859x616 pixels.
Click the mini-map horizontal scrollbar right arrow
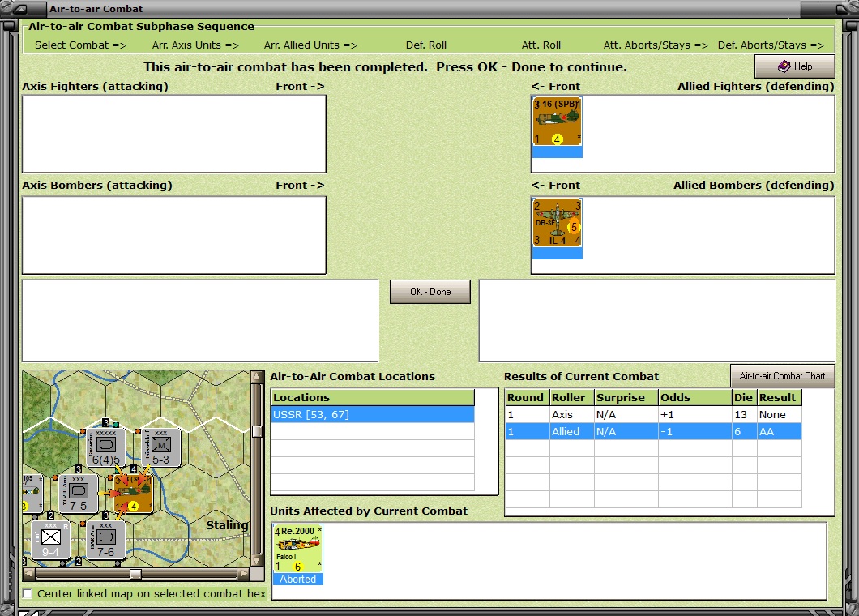(x=244, y=574)
